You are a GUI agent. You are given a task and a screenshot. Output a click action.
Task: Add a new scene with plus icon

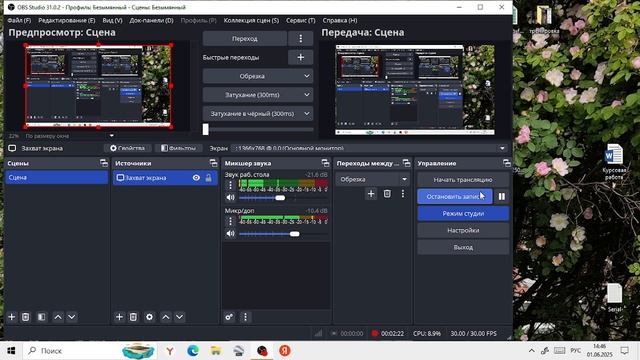point(11,317)
